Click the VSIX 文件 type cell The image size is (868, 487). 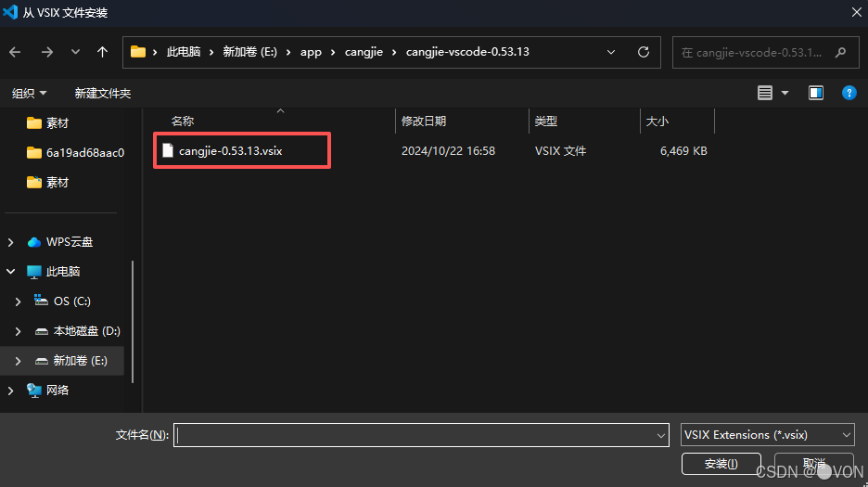coord(560,150)
